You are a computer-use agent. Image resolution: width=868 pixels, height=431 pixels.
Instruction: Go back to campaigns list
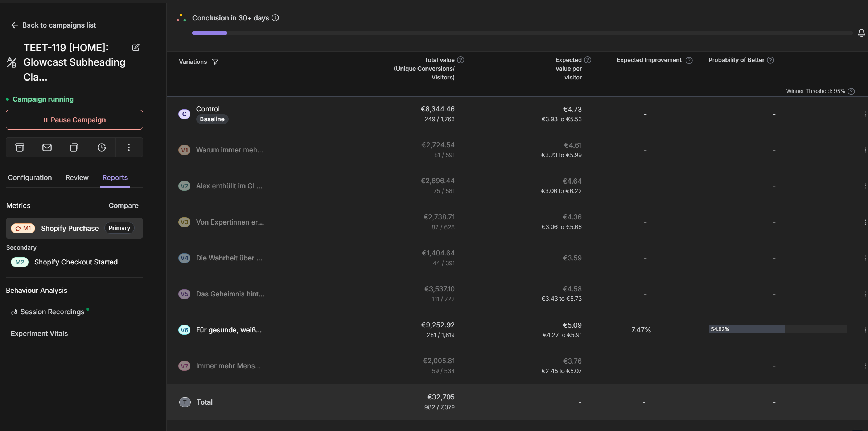(54, 25)
